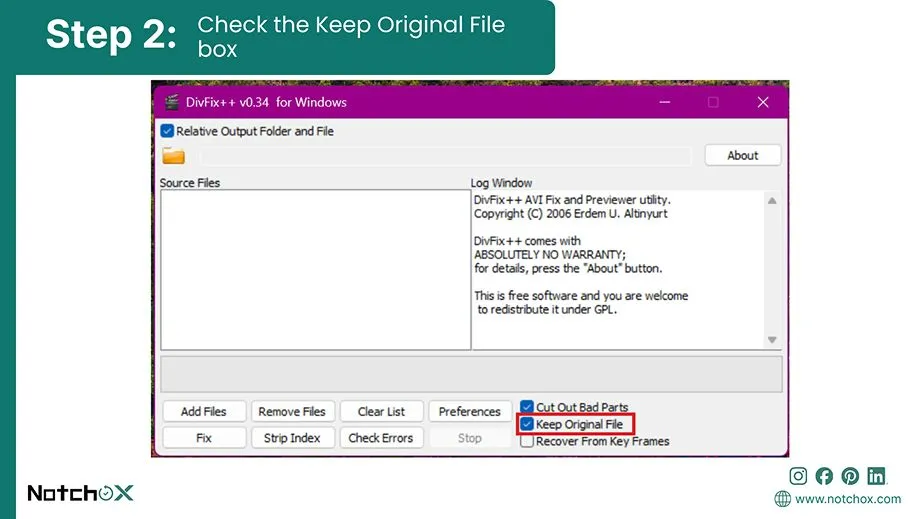
Task: Open www.notchox.com link
Action: pos(847,498)
